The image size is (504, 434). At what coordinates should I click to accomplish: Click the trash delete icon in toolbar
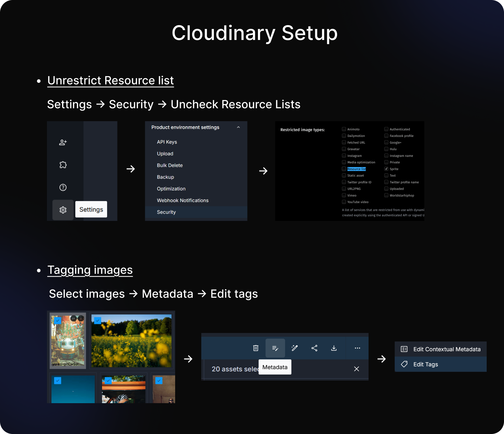256,348
